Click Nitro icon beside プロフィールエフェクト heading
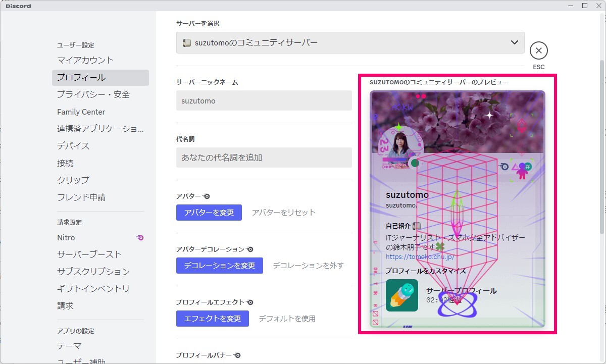This screenshot has height=364, width=606. pyautogui.click(x=249, y=302)
